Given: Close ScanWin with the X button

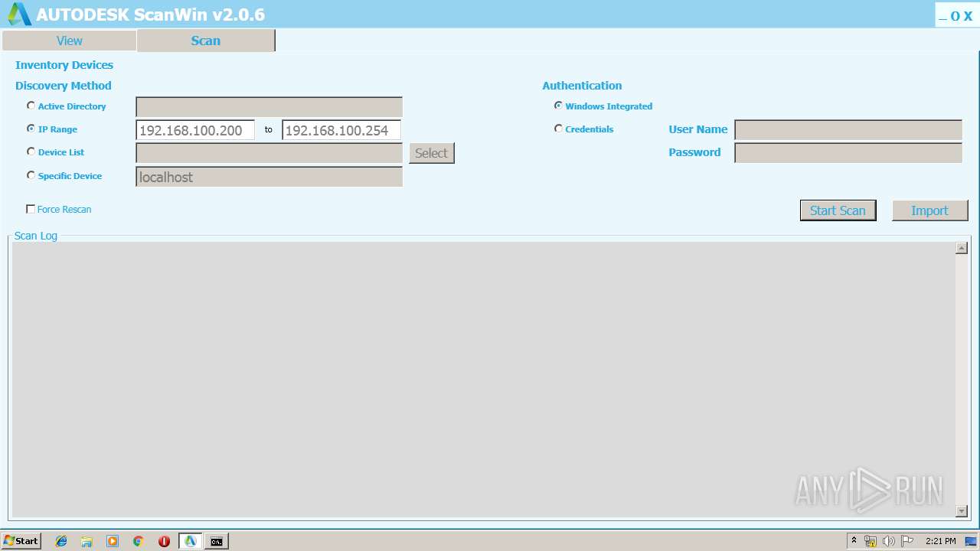Looking at the screenshot, I should pos(968,16).
